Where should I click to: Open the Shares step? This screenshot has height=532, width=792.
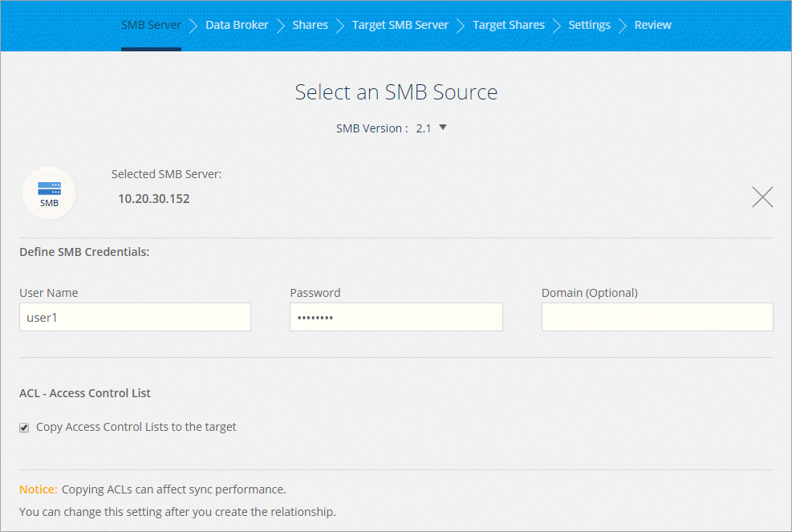(310, 25)
